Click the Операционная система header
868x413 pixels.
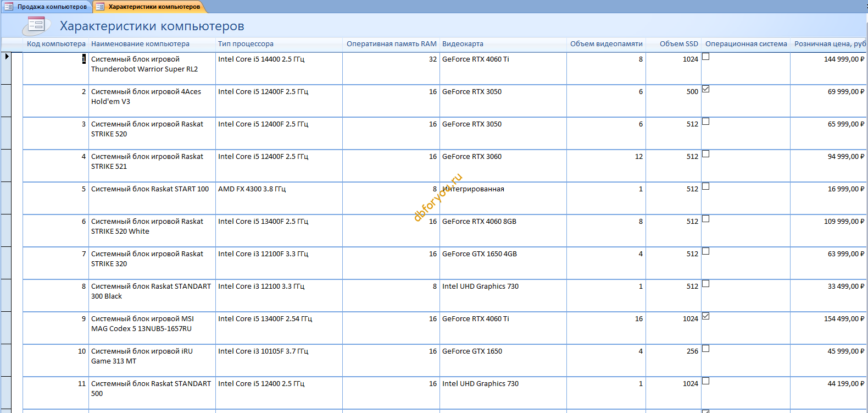(x=746, y=44)
